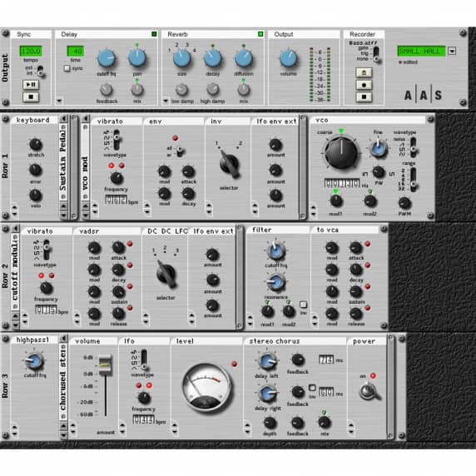Screen dimensions: 476x476
Task: Click the Delay cutoff frq knob
Action: [x=107, y=58]
